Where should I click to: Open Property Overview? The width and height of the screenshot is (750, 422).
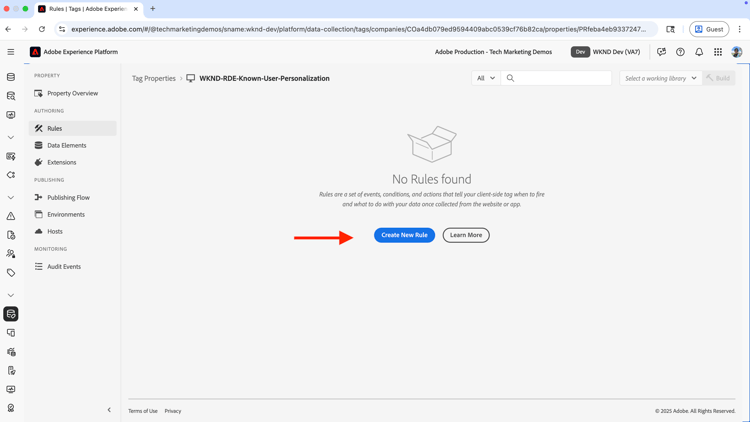[x=73, y=93]
